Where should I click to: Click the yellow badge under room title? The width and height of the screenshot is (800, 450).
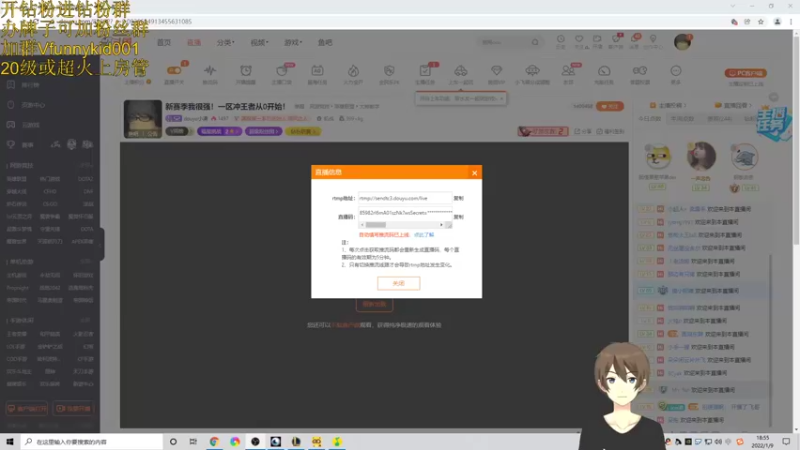pyautogui.click(x=303, y=131)
